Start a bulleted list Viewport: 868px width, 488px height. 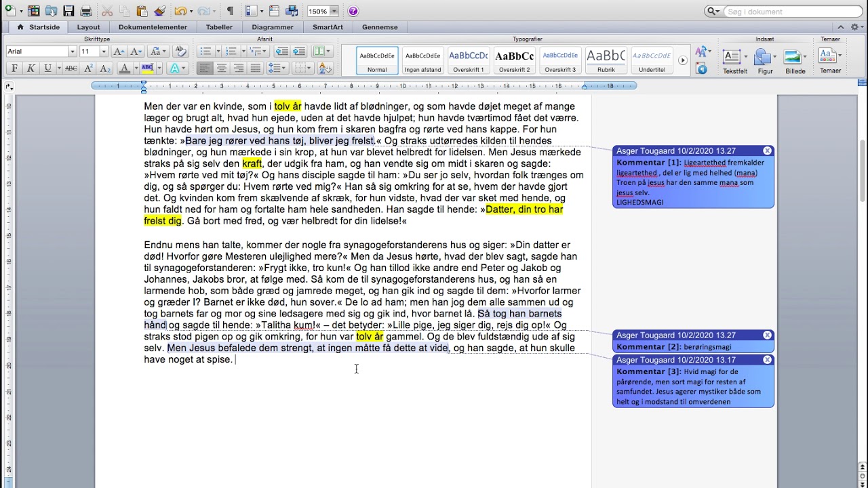205,52
